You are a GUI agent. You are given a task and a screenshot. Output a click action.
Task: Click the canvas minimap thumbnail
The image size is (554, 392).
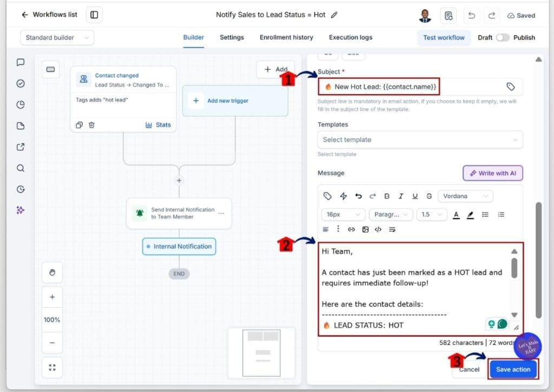coord(261,353)
